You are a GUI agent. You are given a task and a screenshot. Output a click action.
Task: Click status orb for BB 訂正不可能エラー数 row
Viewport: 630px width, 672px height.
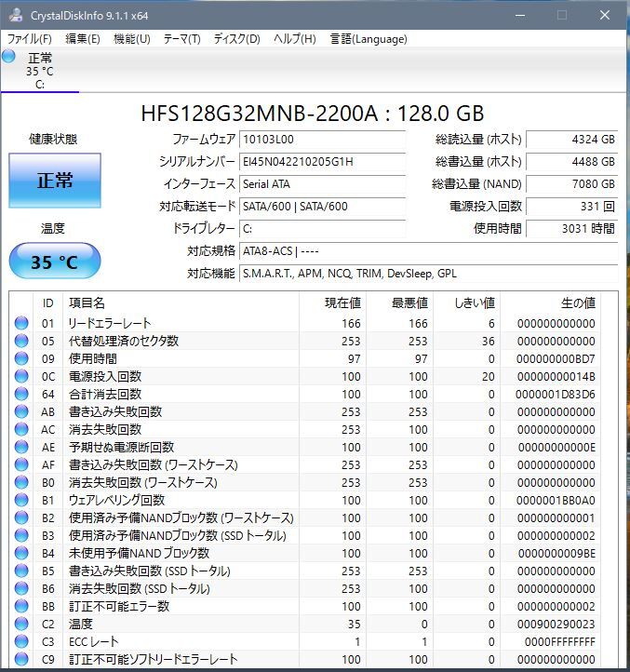tap(21, 607)
